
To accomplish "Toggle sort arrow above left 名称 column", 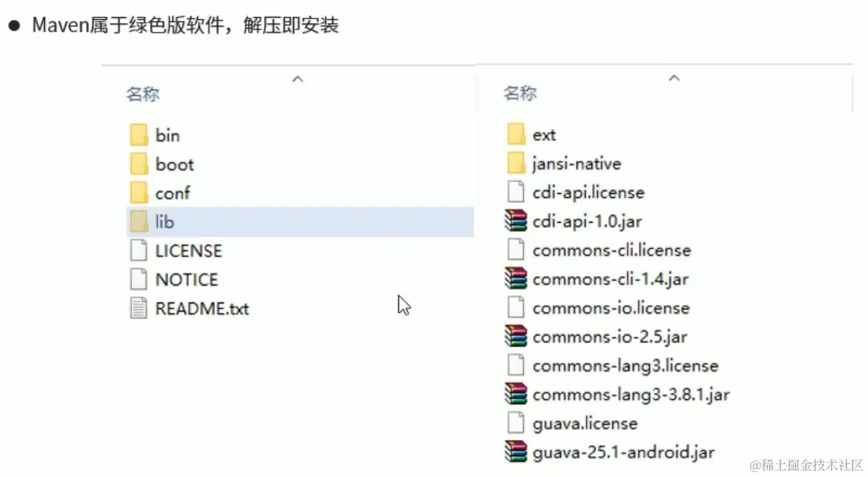I will pyautogui.click(x=298, y=79).
